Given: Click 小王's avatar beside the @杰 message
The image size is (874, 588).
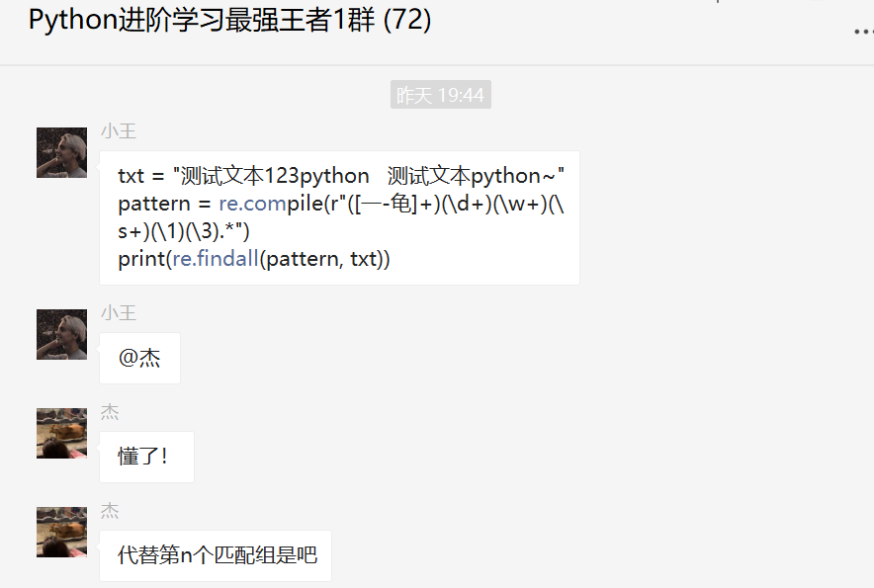Looking at the screenshot, I should click(62, 334).
